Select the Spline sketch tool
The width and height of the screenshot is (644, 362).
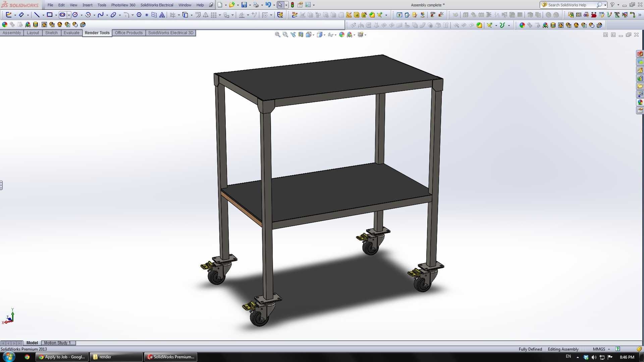pos(101,15)
